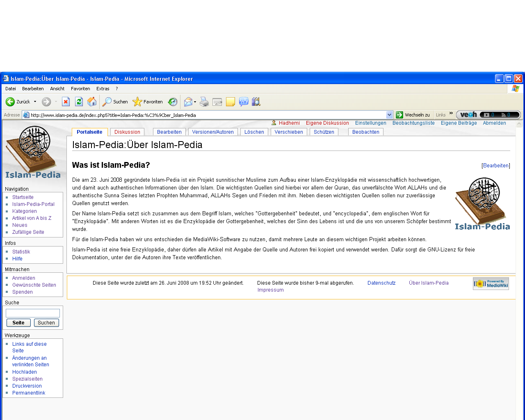Go to the home page icon
The height and width of the screenshot is (420, 525).
92,102
